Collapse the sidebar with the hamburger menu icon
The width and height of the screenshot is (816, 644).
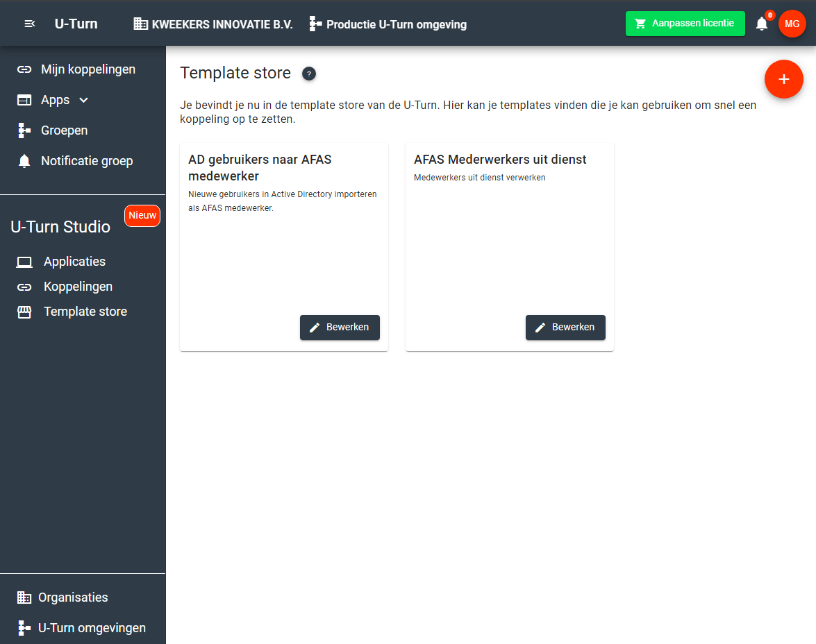click(29, 24)
